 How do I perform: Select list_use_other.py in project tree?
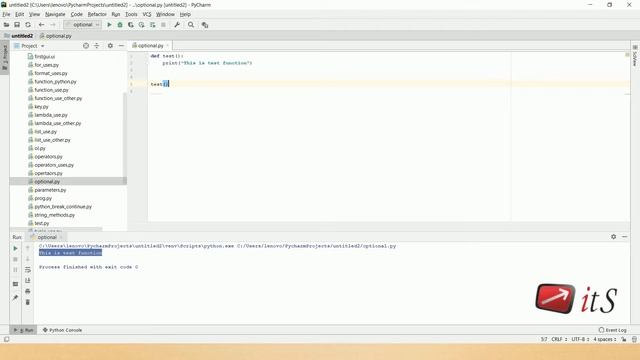coord(52,140)
